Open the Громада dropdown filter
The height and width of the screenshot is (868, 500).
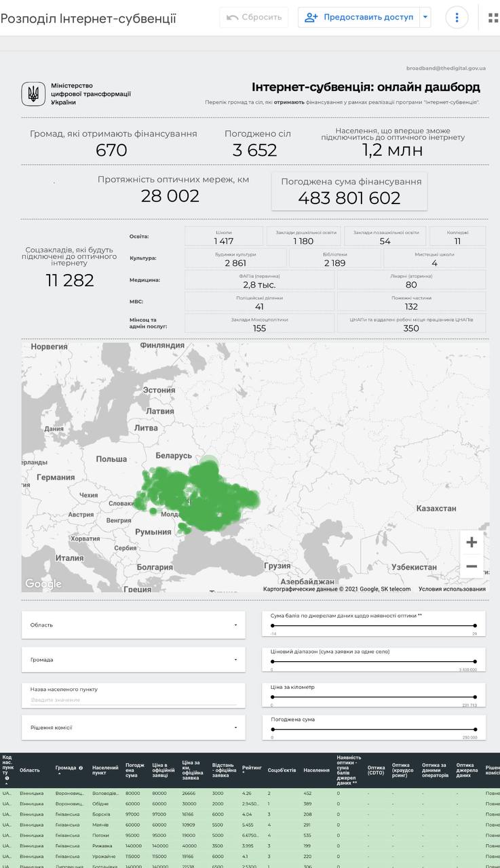coord(134,659)
